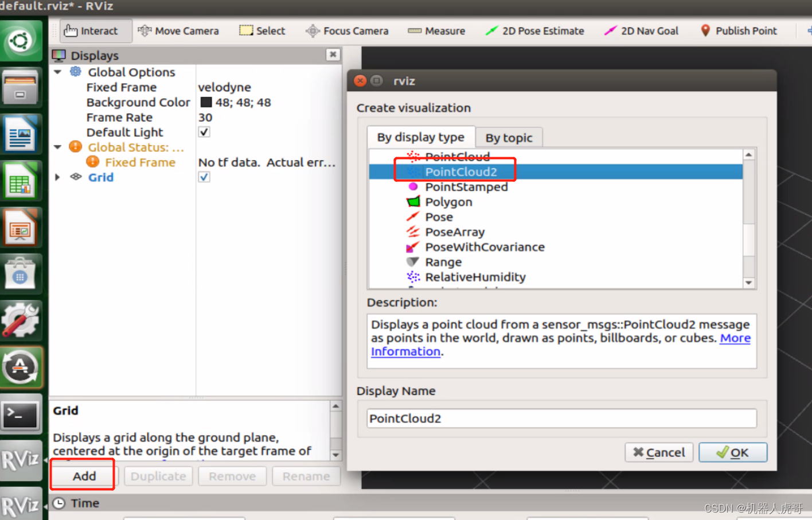Select the Fixed Frame warning status row
812x520 pixels.
(x=195, y=162)
